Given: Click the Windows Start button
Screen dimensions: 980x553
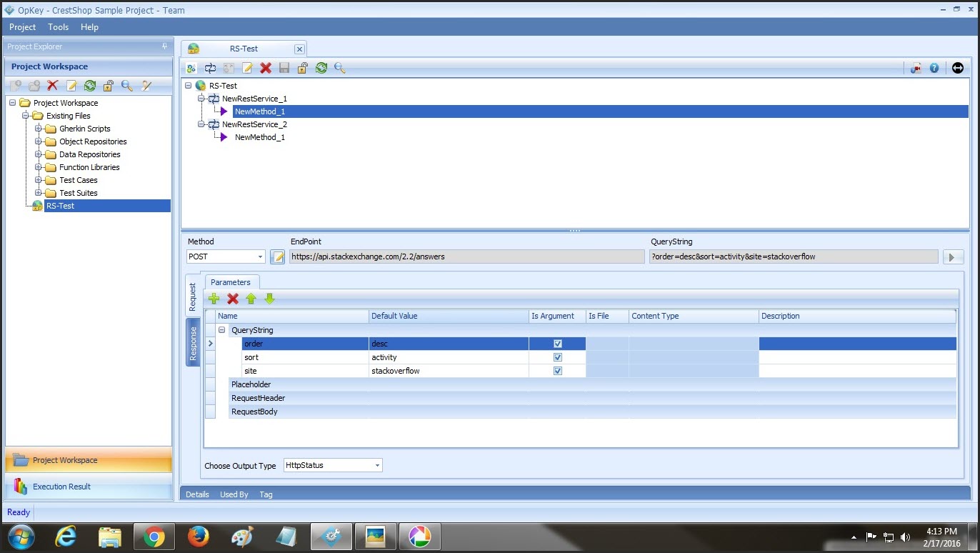Looking at the screenshot, I should (21, 537).
